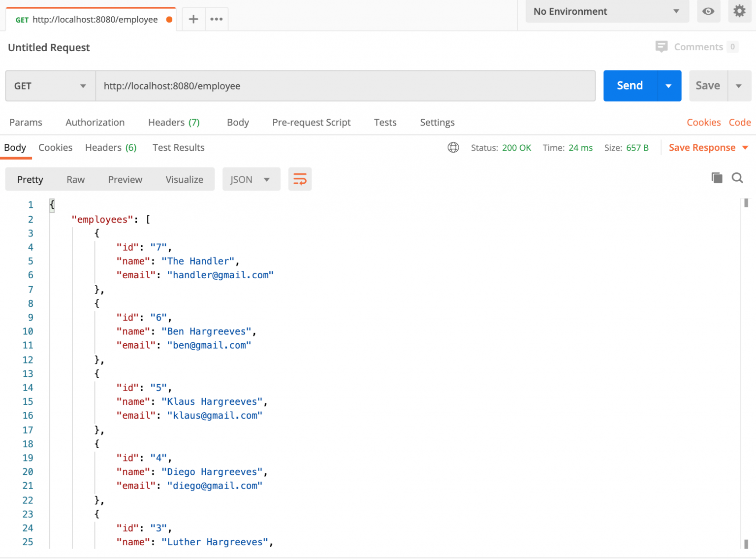Click the "Klaus Hargreeves" name value

coord(212,402)
